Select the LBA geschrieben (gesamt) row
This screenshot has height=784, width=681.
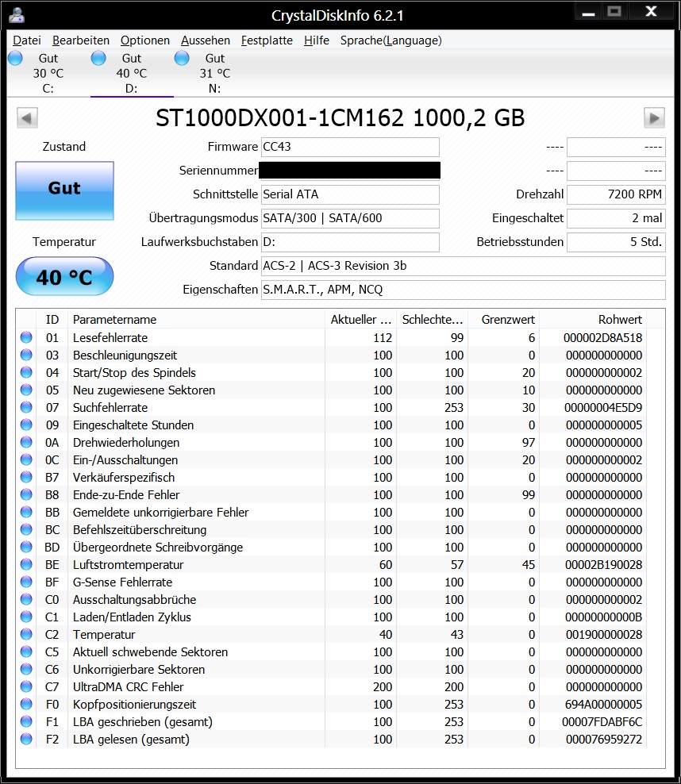pyautogui.click(x=331, y=721)
